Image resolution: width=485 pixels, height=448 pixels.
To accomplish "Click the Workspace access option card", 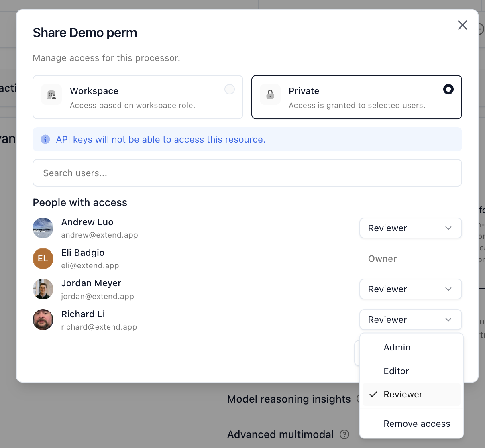I will (x=138, y=97).
